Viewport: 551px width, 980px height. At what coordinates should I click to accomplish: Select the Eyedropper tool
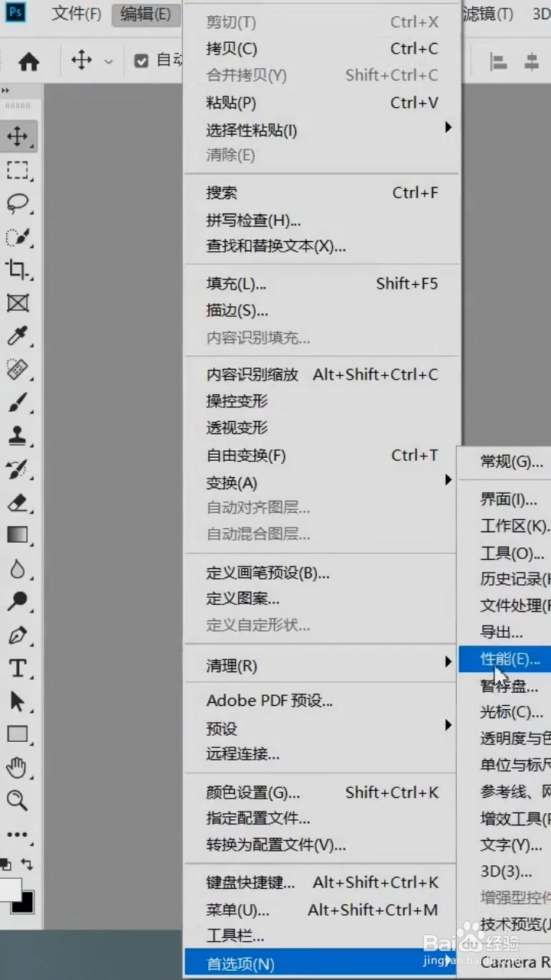coord(18,335)
